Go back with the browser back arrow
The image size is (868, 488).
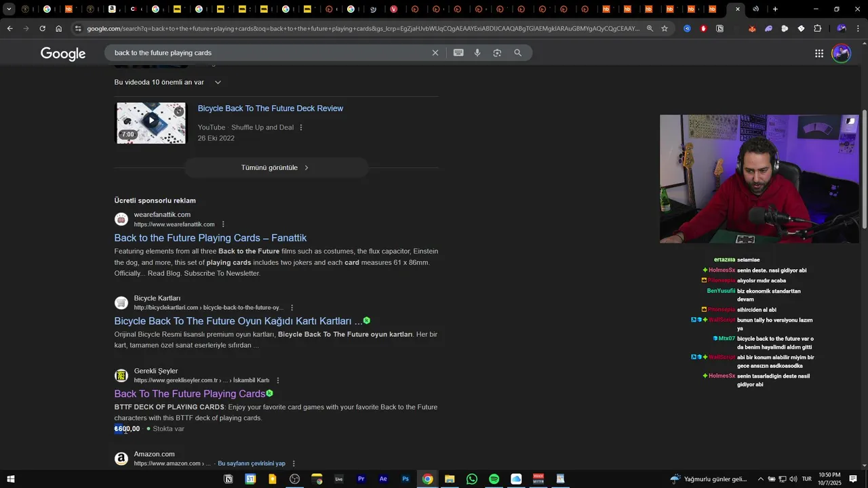coord(9,28)
